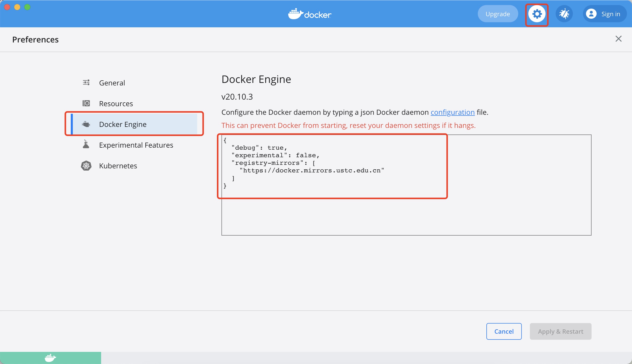
Task: Click Cancel to discard changes
Action: point(504,331)
